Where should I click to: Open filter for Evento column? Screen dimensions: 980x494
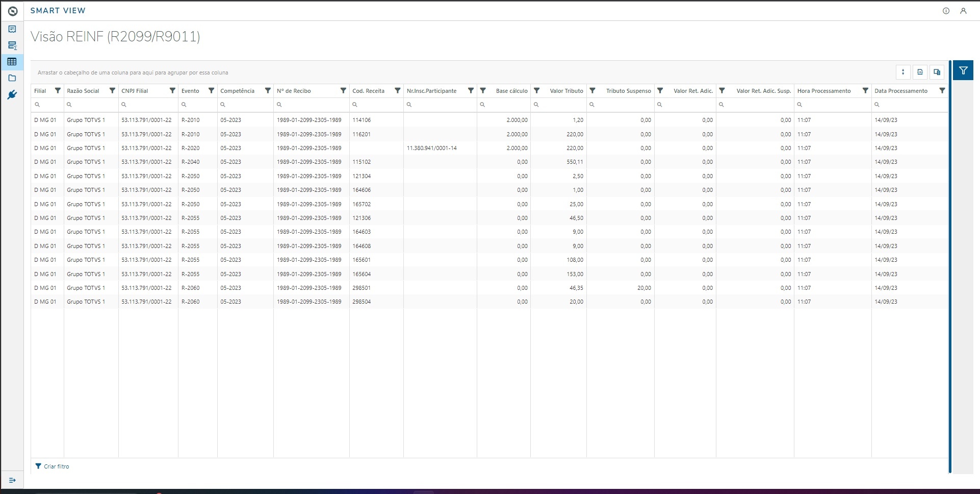[x=211, y=90]
